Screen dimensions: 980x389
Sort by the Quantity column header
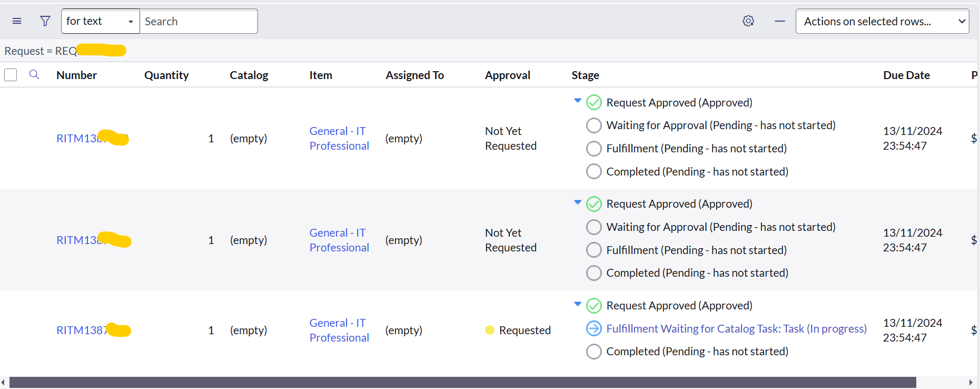(x=166, y=75)
